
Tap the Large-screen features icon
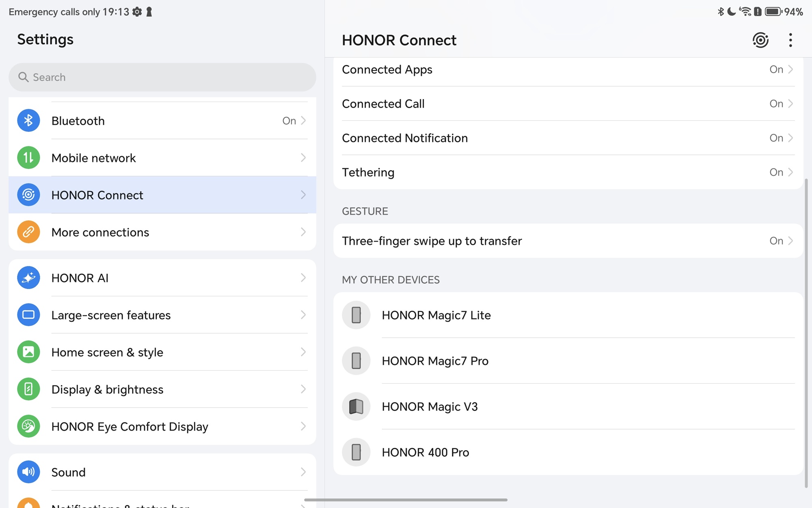pyautogui.click(x=28, y=315)
